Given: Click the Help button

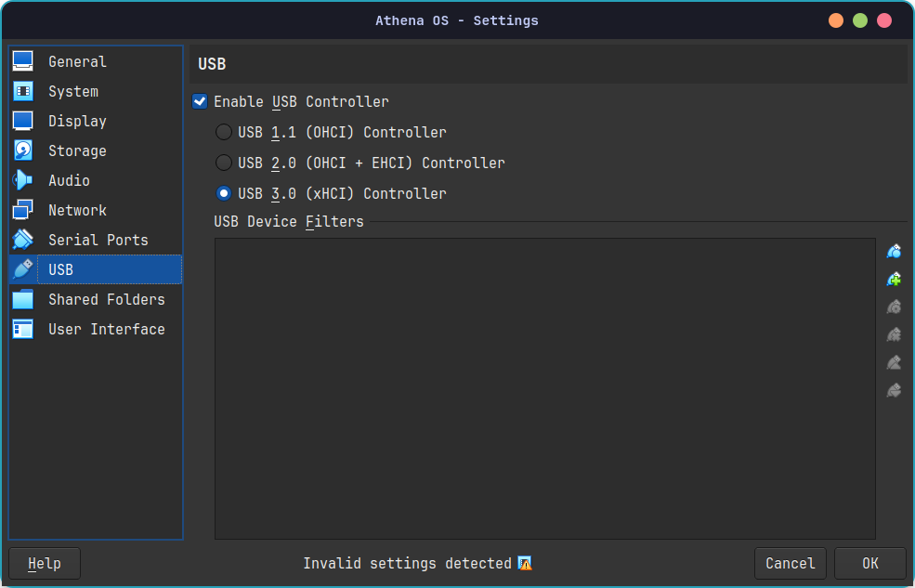Looking at the screenshot, I should click(x=44, y=563).
